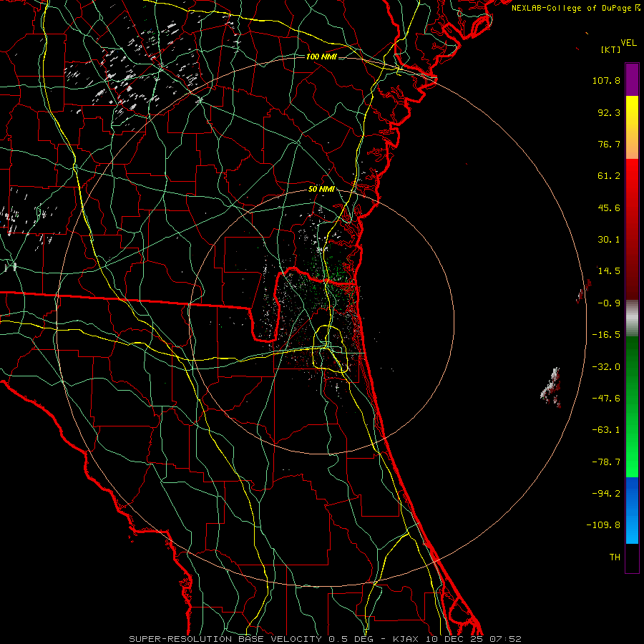This screenshot has width=644, height=644.
Task: Click the -32.0 velocity scale value
Action: click(x=606, y=367)
